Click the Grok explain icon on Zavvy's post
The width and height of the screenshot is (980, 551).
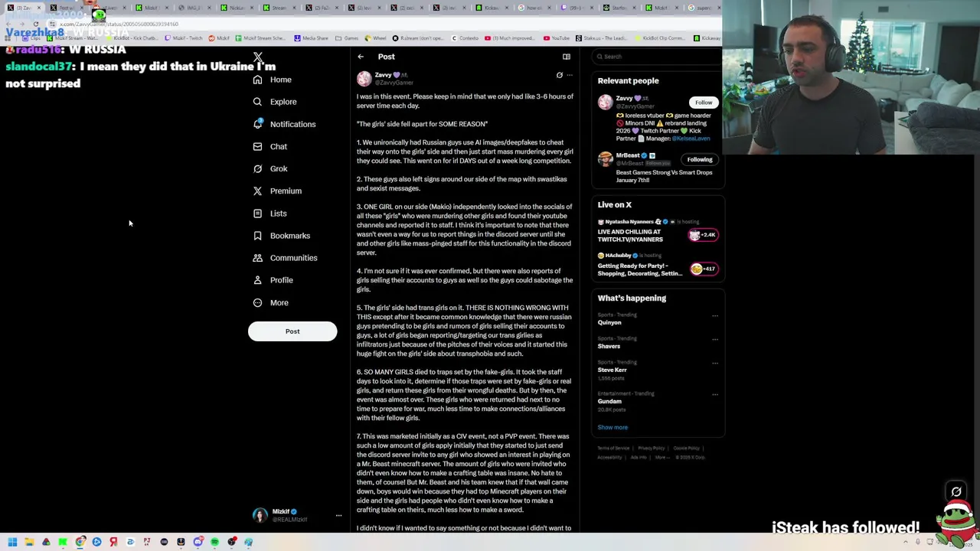559,75
